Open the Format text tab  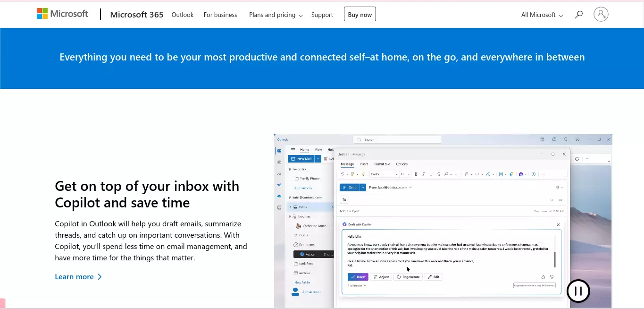(x=382, y=164)
